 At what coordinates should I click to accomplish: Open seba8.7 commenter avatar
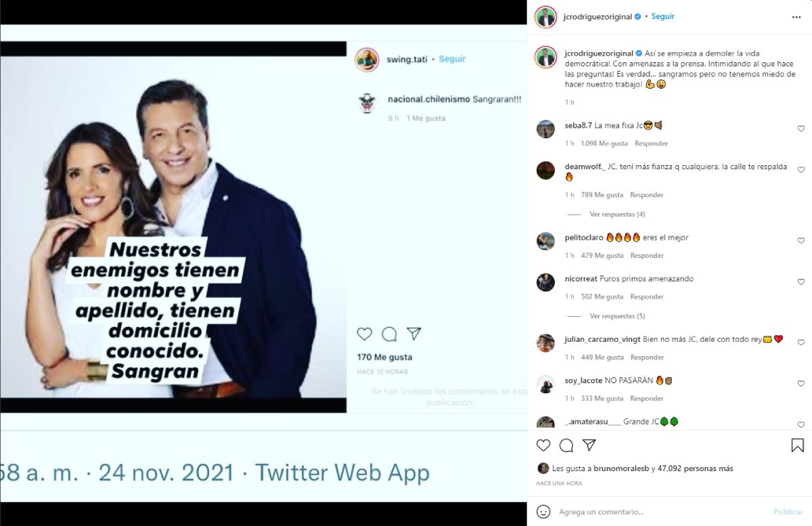click(x=545, y=129)
